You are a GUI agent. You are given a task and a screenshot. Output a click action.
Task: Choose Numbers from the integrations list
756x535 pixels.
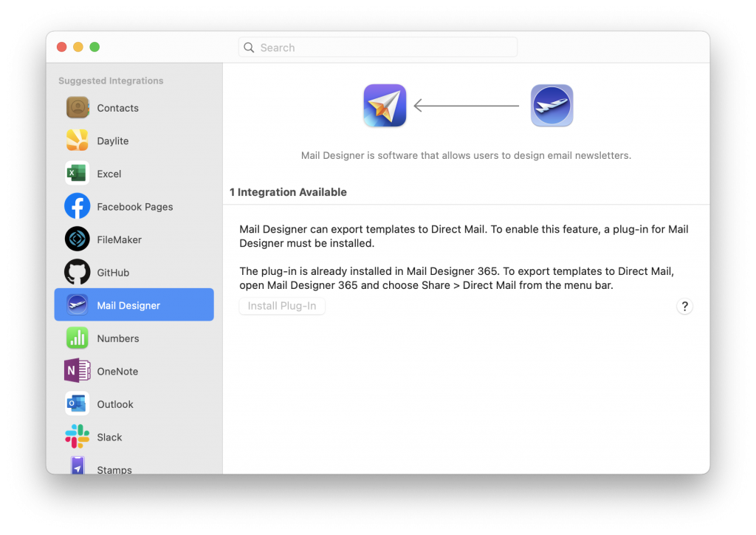pos(134,338)
